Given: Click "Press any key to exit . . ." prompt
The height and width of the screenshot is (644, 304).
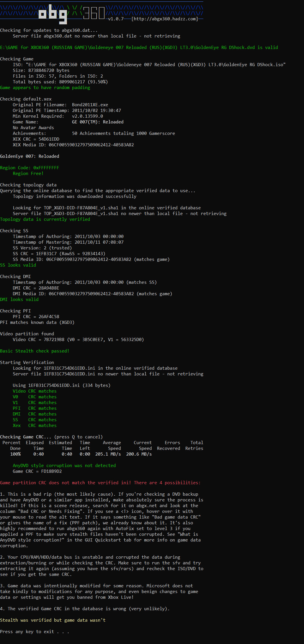Looking at the screenshot, I should 35,632.
